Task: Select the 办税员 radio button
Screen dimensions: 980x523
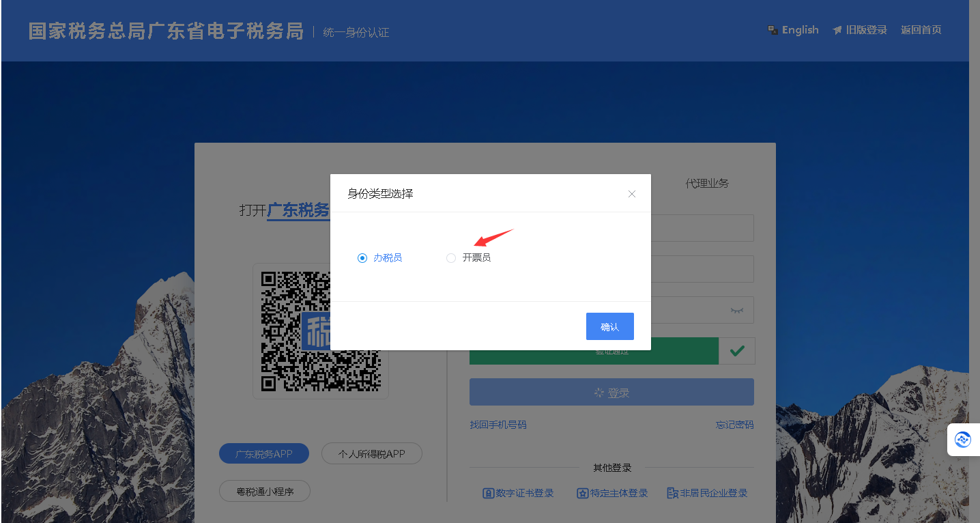Action: coord(362,258)
